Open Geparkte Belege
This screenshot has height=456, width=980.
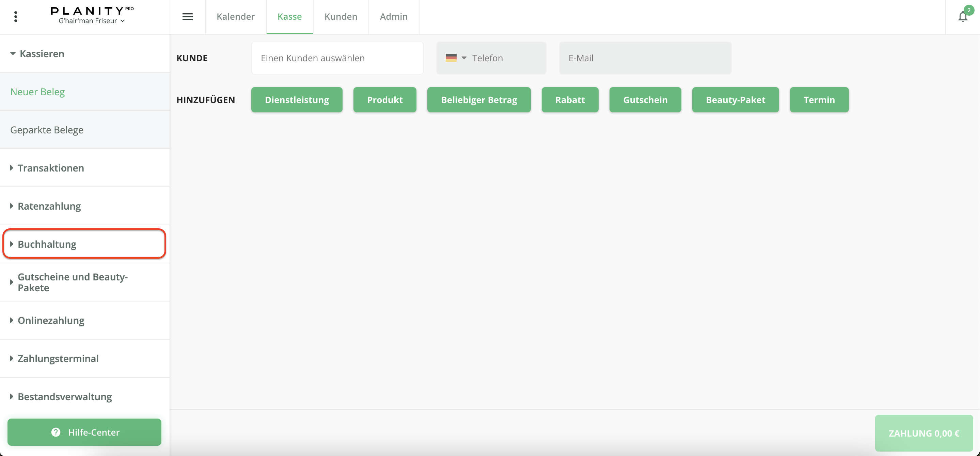[47, 130]
